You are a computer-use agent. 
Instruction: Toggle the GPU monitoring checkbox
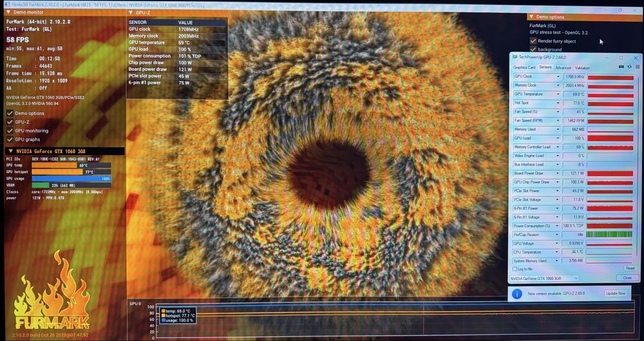(10, 131)
